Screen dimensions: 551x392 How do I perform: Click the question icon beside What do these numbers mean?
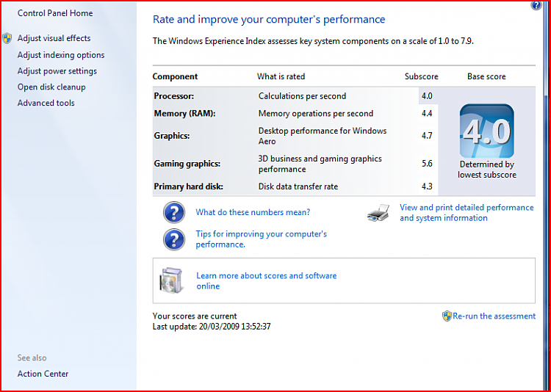coord(174,212)
